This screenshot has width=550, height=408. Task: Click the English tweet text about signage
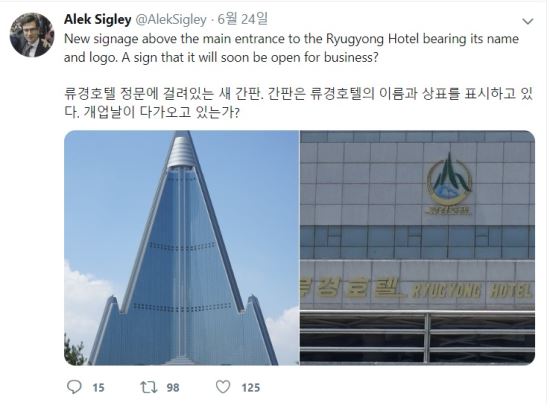point(291,48)
